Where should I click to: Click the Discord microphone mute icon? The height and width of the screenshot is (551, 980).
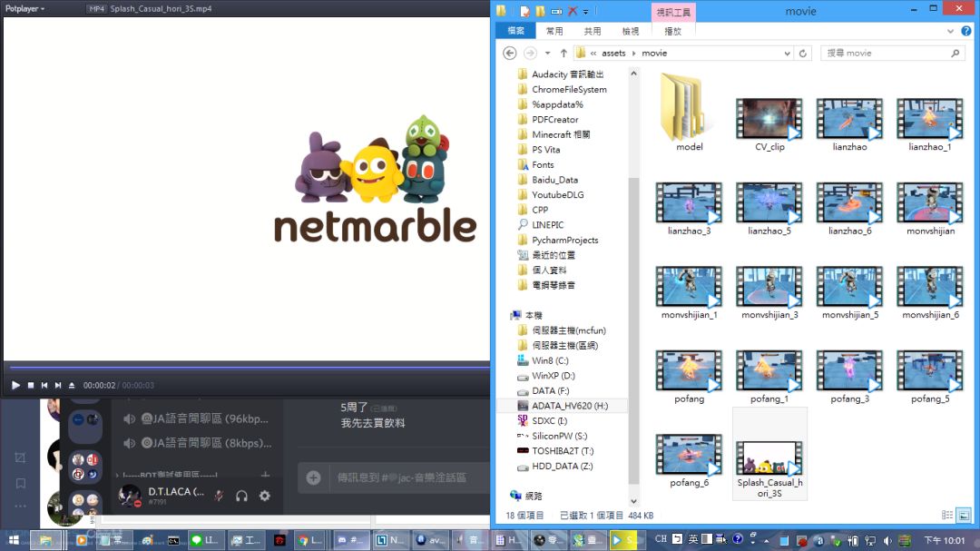219,496
